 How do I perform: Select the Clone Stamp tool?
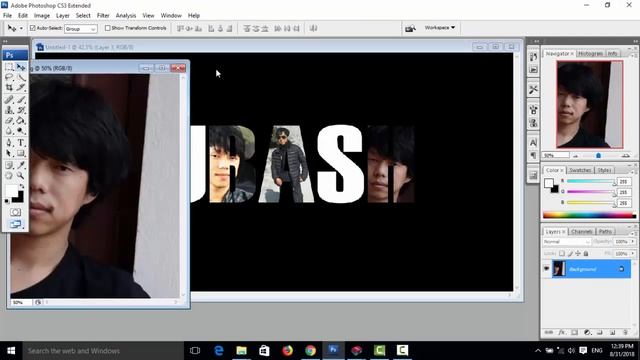click(9, 110)
